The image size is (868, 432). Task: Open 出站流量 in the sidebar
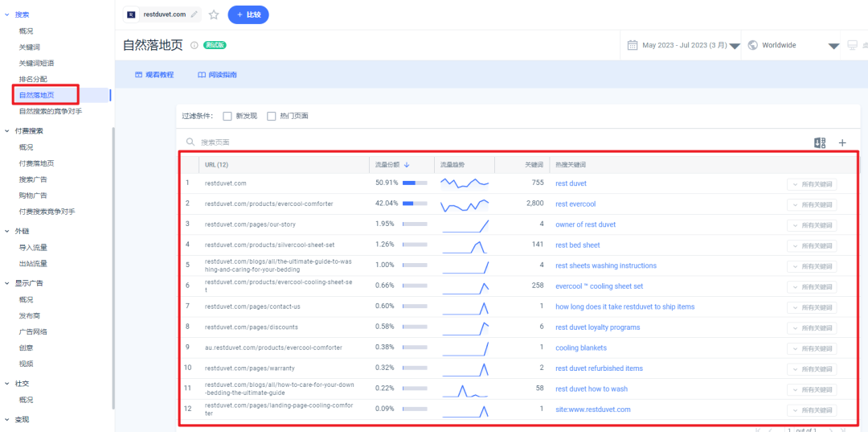pos(33,264)
